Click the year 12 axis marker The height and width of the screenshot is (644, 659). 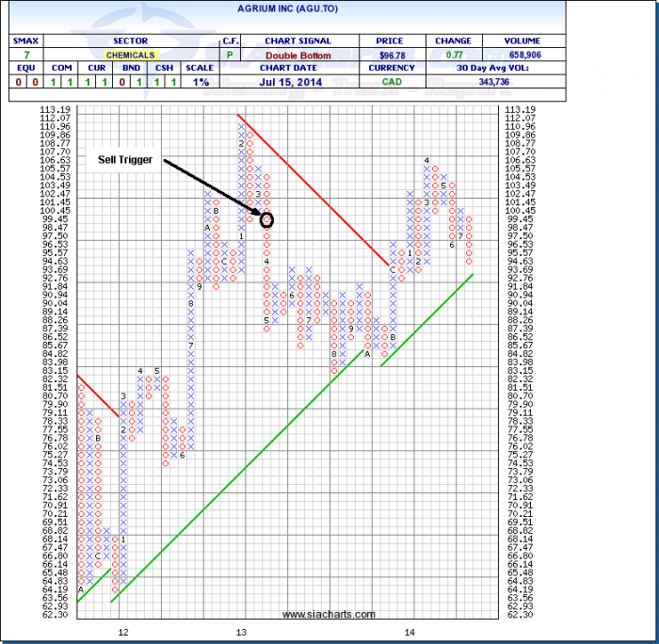point(121,631)
